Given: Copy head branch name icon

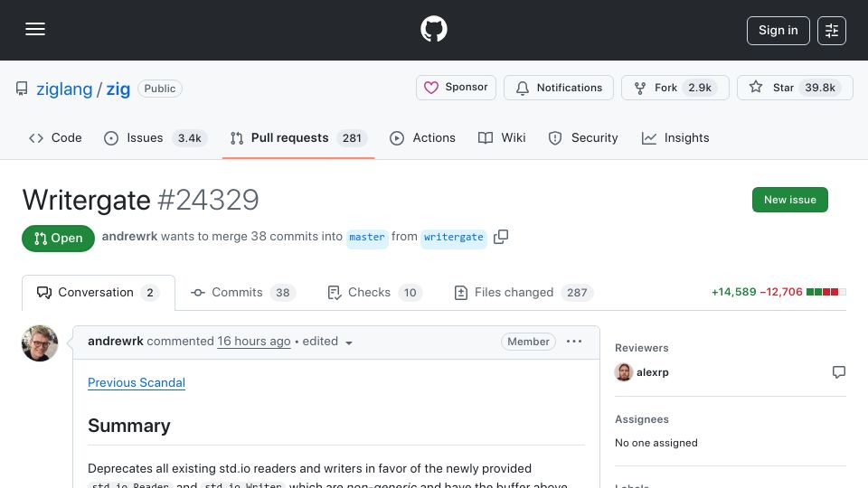Looking at the screenshot, I should pyautogui.click(x=501, y=237).
